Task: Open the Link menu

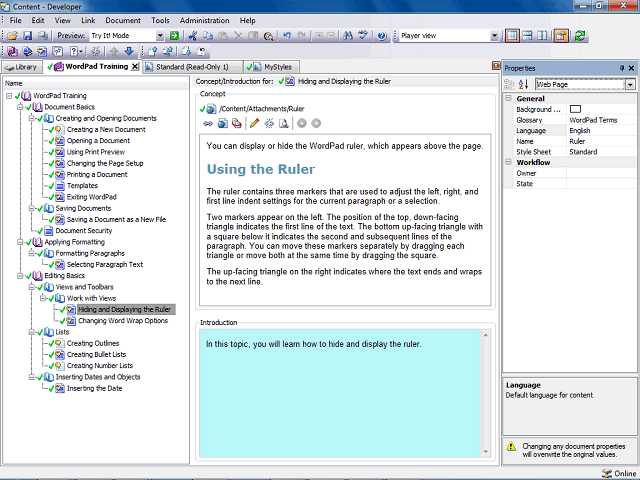Action: [x=88, y=20]
